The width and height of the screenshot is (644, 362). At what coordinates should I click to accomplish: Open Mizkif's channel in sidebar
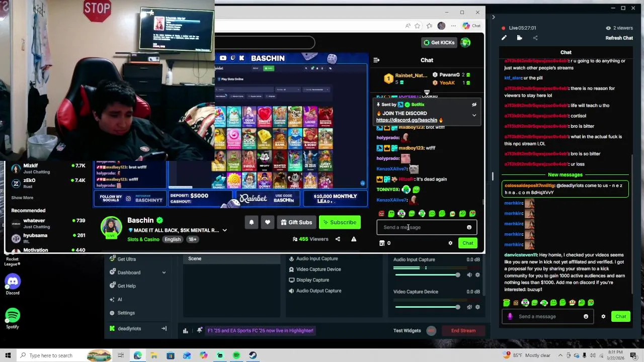(x=48, y=168)
